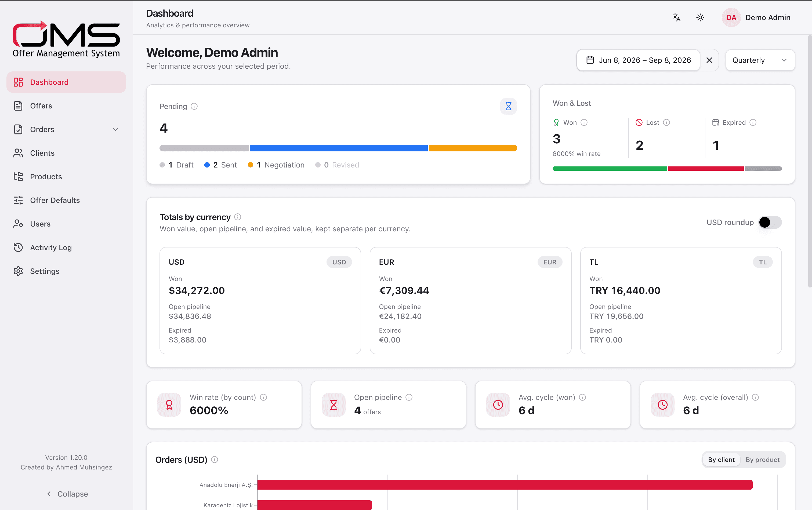Click the gray Draft segment of pending bar

click(204, 148)
